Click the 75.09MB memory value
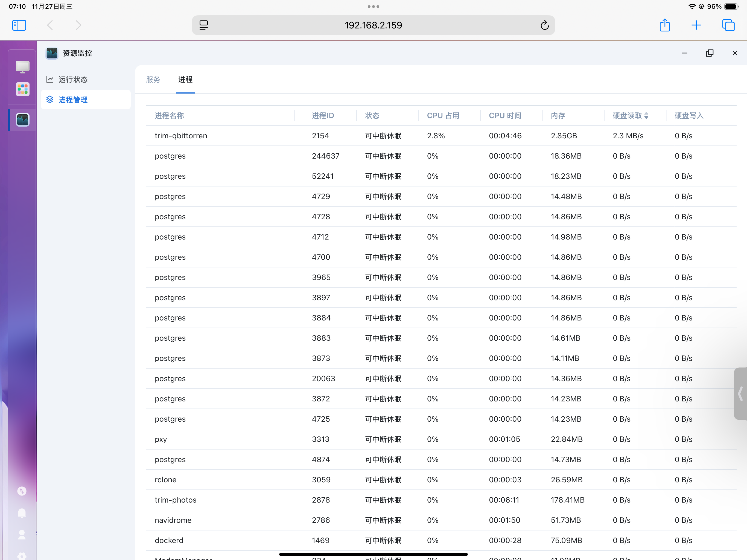 click(x=566, y=541)
